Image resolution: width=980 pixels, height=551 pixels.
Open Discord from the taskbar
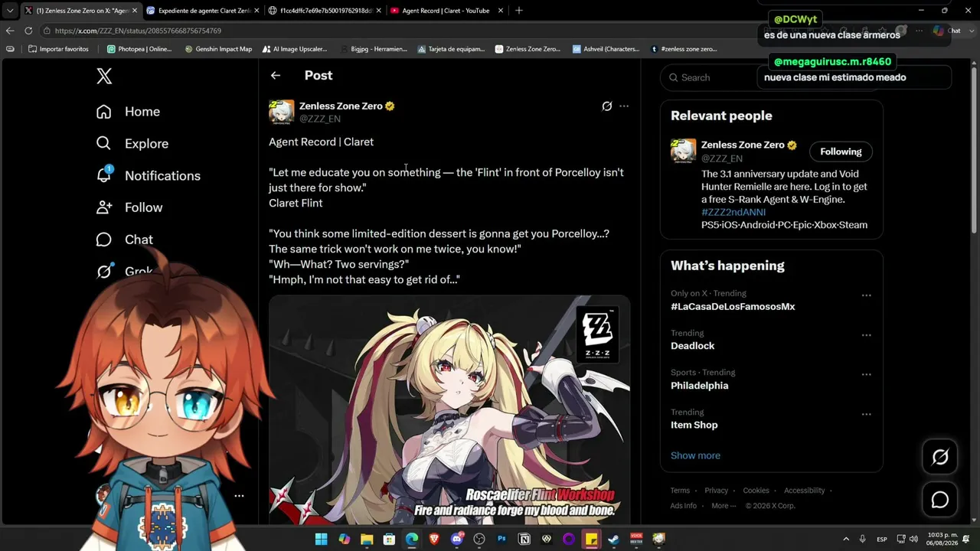tap(457, 539)
